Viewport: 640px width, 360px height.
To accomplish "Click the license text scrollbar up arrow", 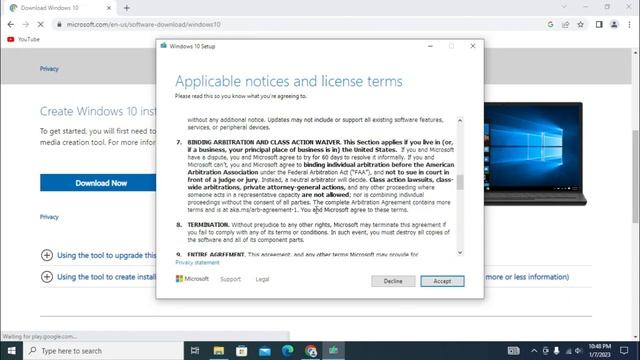I will (x=460, y=120).
